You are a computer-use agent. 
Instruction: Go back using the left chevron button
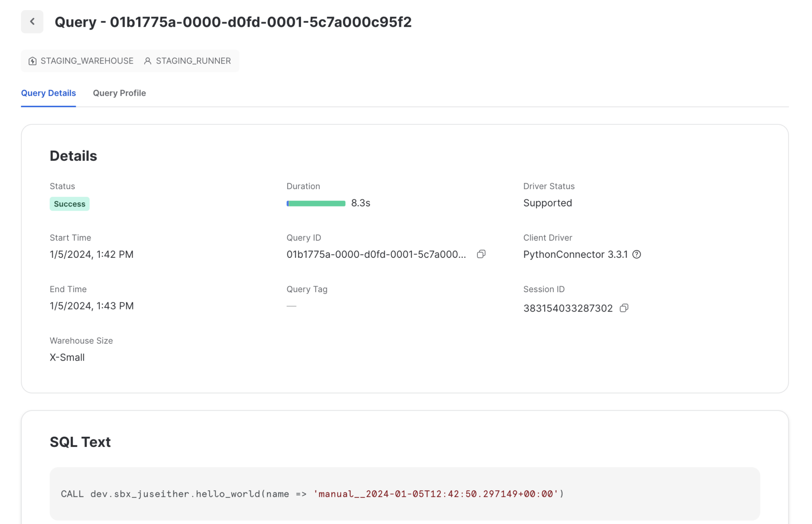(x=32, y=22)
